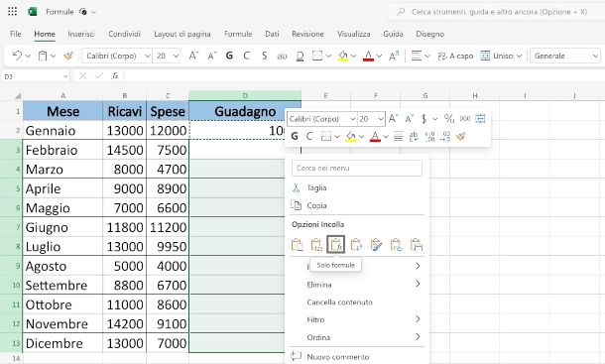This screenshot has height=364, width=605.
Task: Click the insert function fx icon
Action: (115, 76)
